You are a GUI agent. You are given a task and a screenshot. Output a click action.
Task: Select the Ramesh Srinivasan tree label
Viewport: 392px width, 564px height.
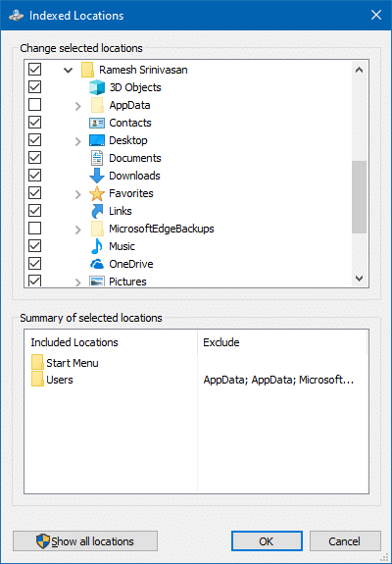tap(143, 70)
